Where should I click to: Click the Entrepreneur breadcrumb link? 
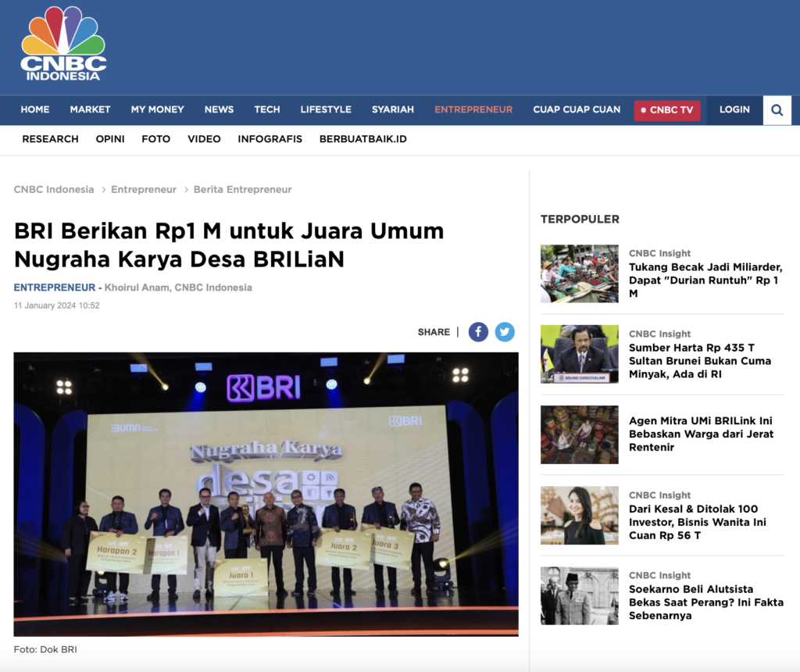tap(144, 190)
